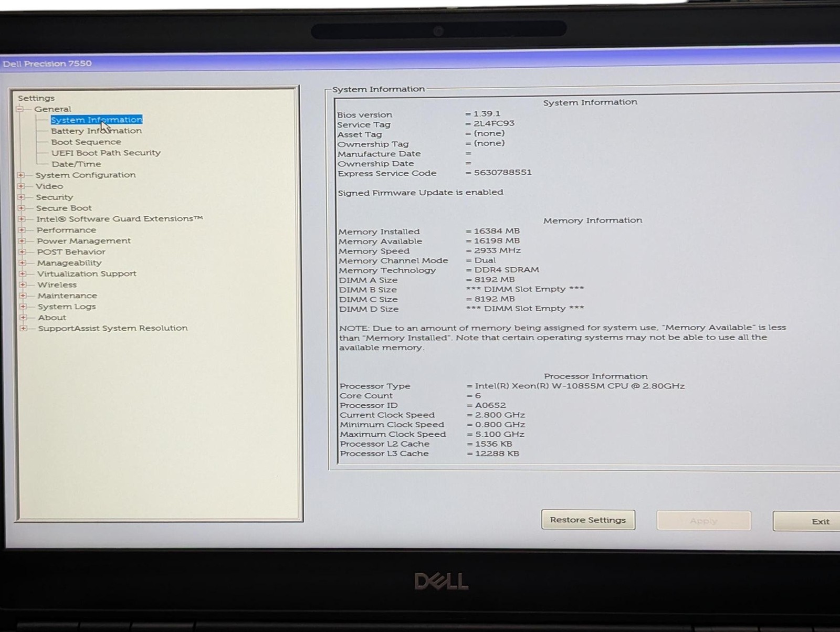Select Virtualization Support category label

coord(87,274)
